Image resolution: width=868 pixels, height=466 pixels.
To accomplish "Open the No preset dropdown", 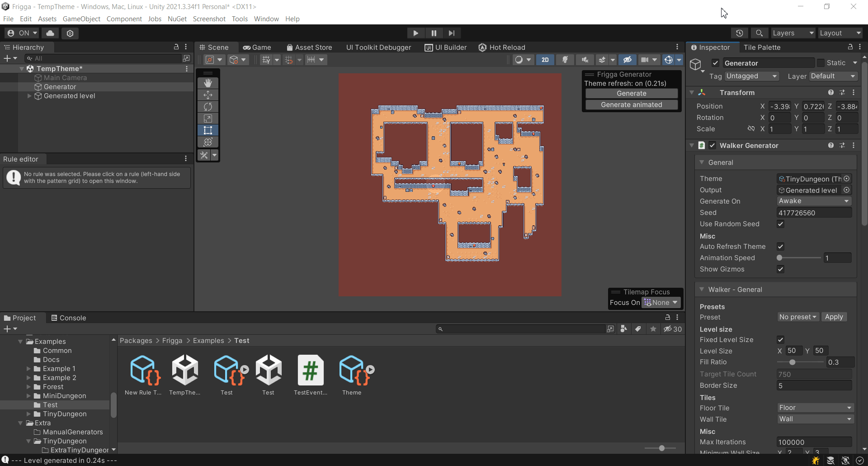I will coord(798,317).
